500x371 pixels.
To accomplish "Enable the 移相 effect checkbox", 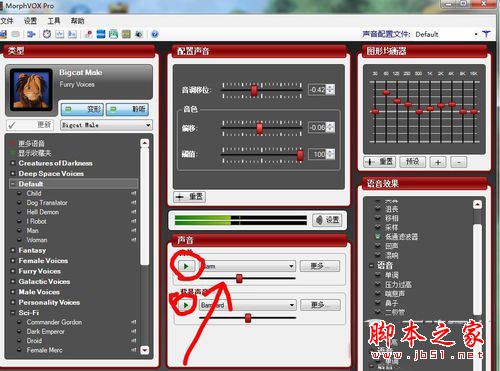I will tap(378, 218).
